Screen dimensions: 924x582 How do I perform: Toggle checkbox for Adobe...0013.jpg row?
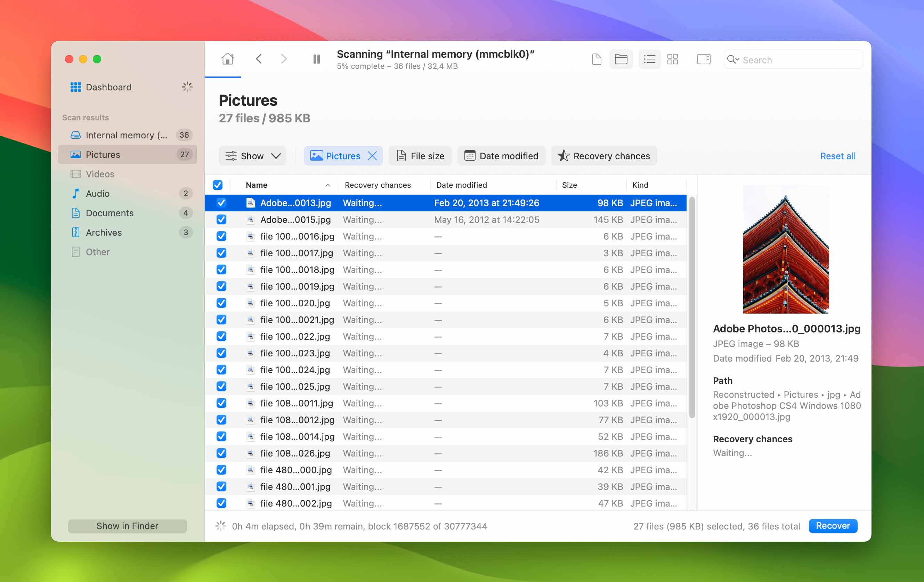(221, 202)
